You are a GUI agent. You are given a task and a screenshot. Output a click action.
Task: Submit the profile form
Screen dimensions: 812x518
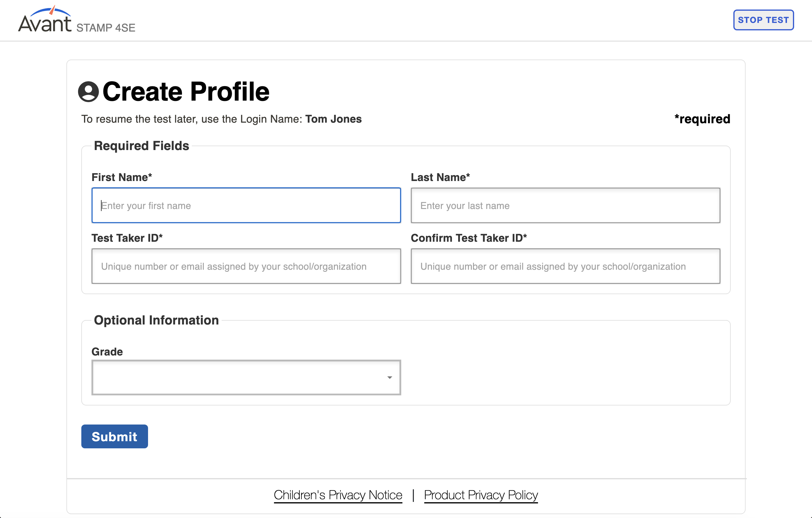click(x=114, y=436)
